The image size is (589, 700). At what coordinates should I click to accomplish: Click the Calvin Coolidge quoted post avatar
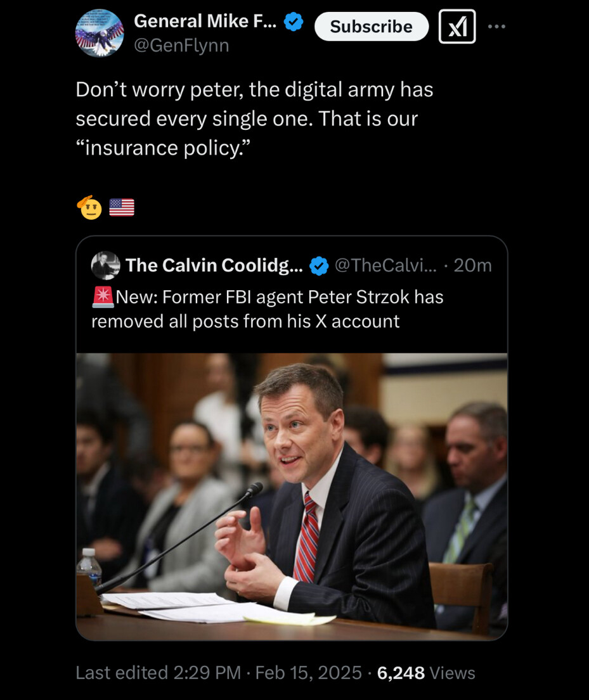pos(105,265)
